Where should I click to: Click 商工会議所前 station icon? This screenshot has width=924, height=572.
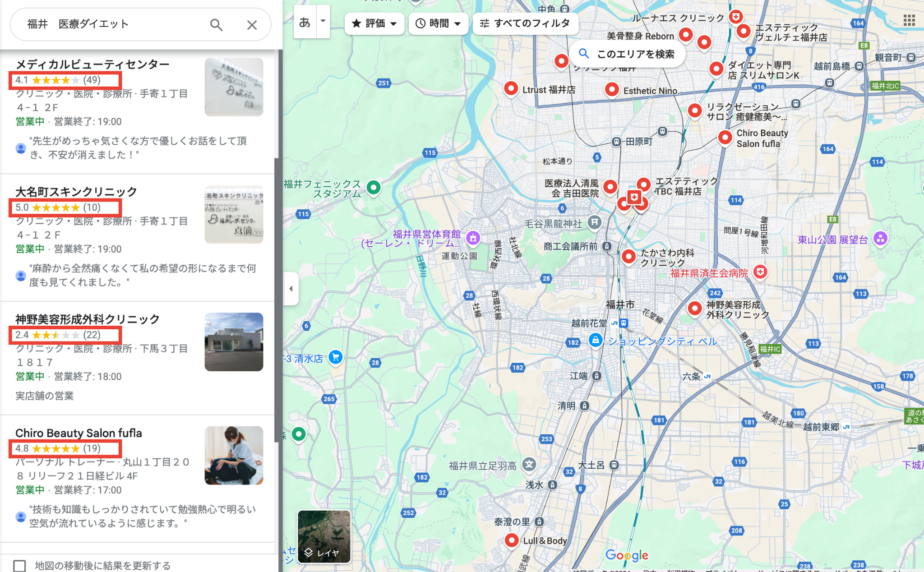tap(607, 246)
